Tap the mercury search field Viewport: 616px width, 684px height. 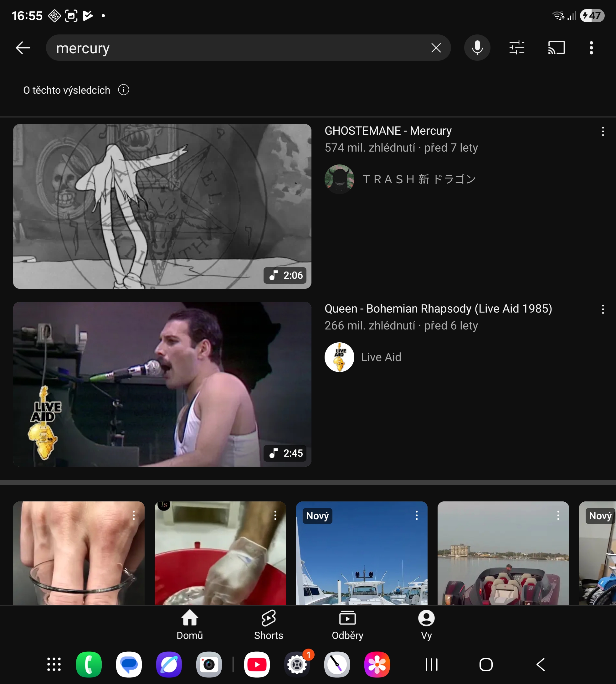[248, 48]
